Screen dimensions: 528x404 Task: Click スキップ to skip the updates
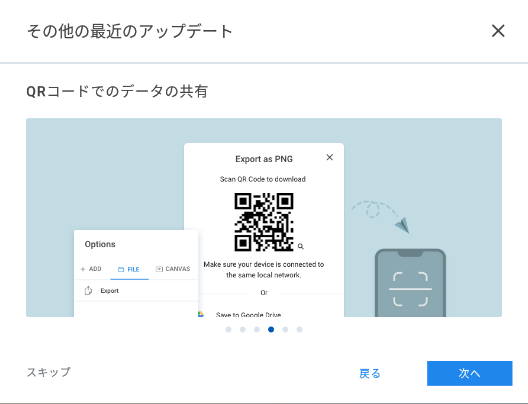(x=49, y=372)
